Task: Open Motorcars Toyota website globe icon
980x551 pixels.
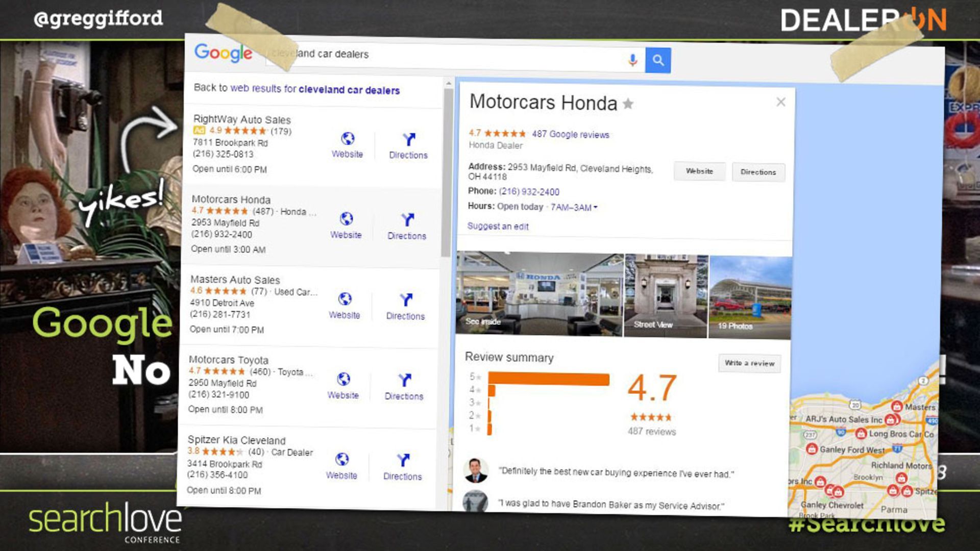Action: click(x=344, y=379)
